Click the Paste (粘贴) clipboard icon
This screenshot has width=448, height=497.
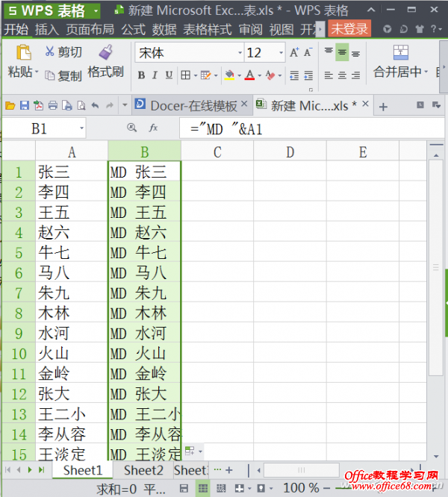pos(23,53)
